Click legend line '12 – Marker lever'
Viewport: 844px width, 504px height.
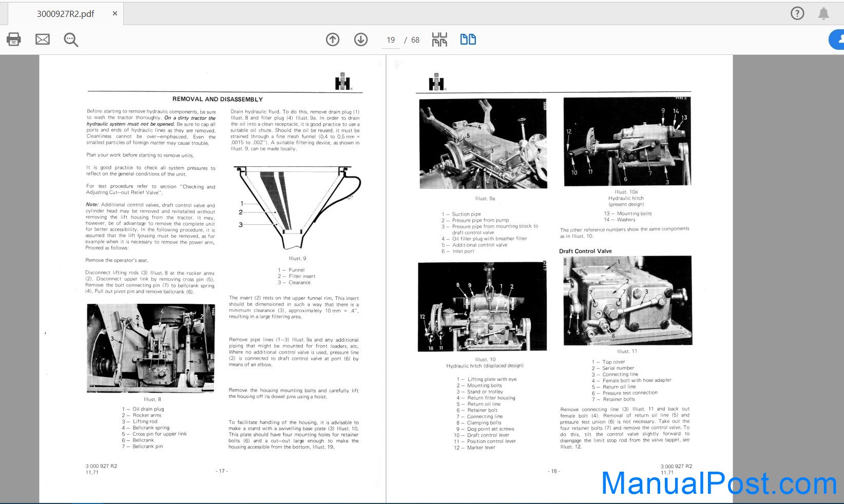(x=474, y=448)
